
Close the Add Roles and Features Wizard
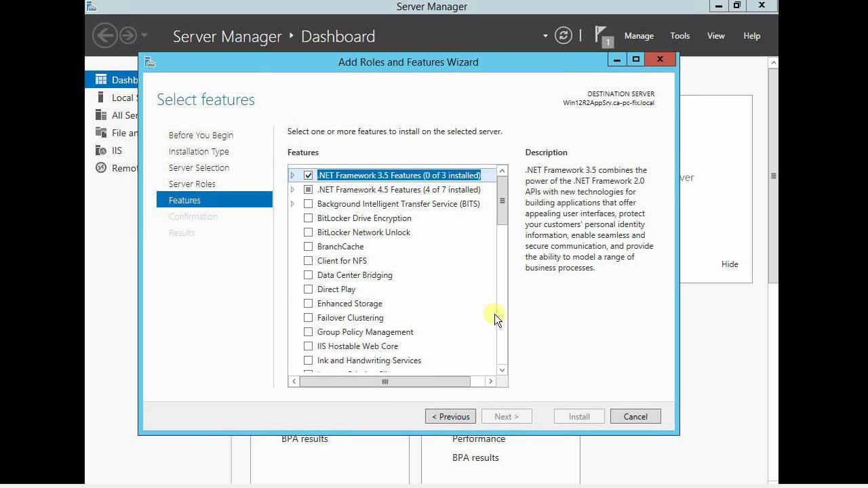click(660, 60)
